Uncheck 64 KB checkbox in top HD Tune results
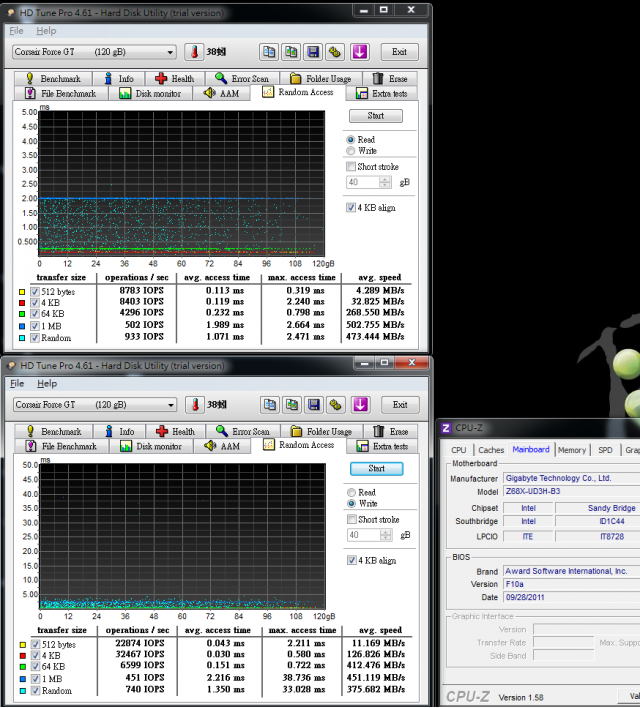Screen dimensions: 640x708 tap(35, 314)
